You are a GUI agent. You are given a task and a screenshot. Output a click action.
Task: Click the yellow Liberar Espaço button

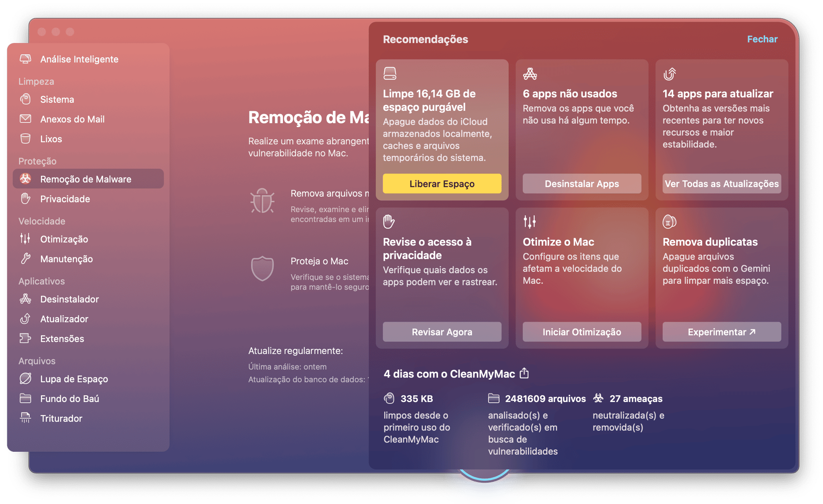[x=442, y=184]
